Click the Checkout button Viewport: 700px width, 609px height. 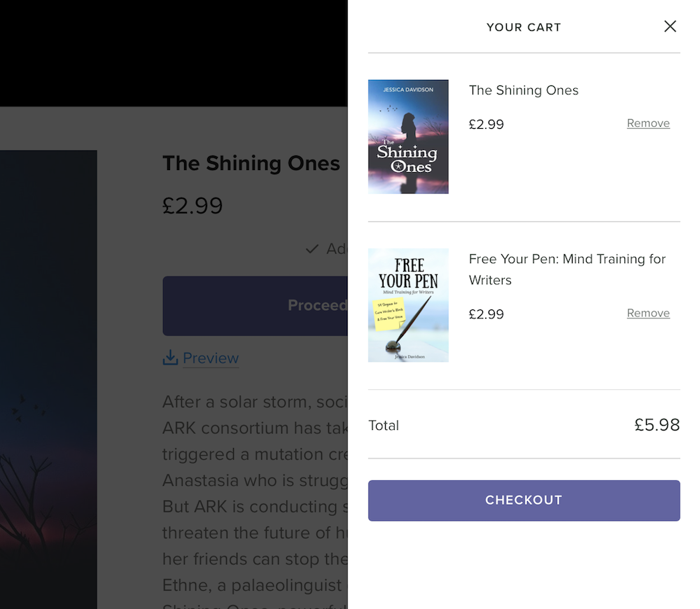click(x=524, y=500)
